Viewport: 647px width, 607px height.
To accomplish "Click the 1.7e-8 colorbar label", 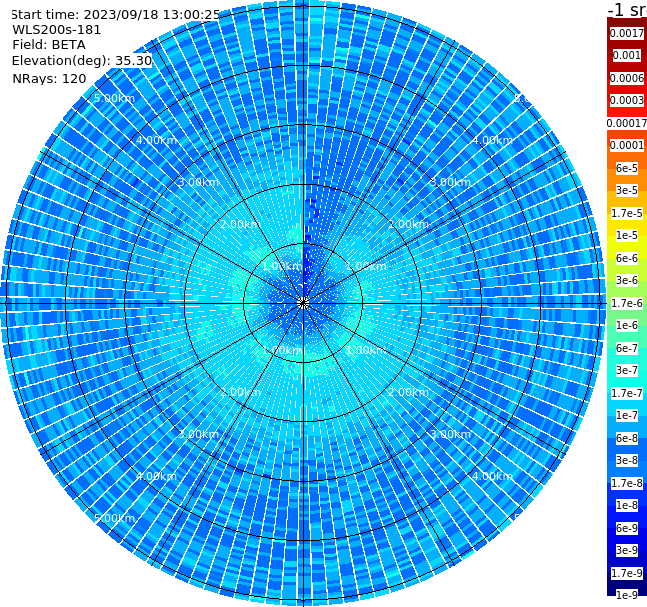I will (x=627, y=483).
